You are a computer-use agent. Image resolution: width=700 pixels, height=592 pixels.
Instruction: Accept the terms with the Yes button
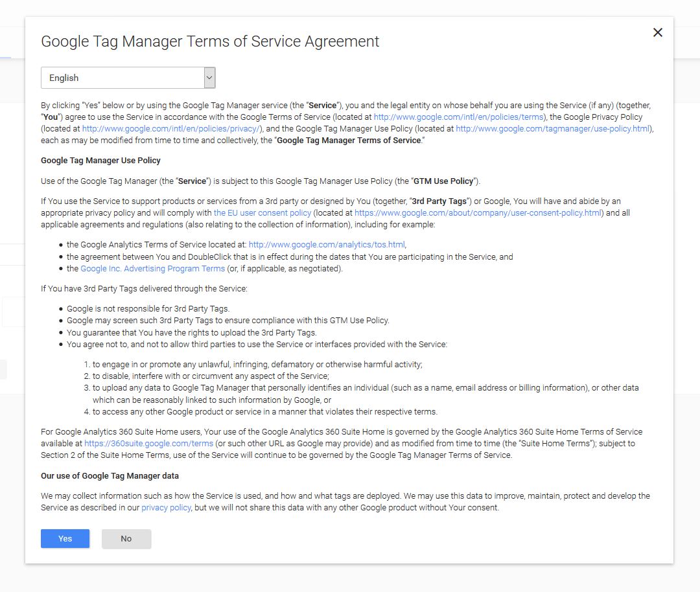65,538
